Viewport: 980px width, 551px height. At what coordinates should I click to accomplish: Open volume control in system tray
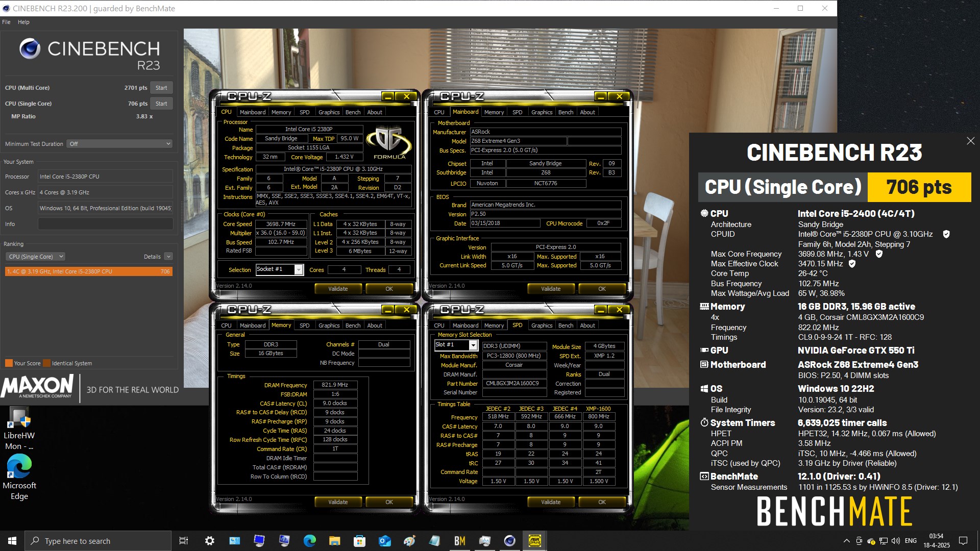tap(895, 541)
